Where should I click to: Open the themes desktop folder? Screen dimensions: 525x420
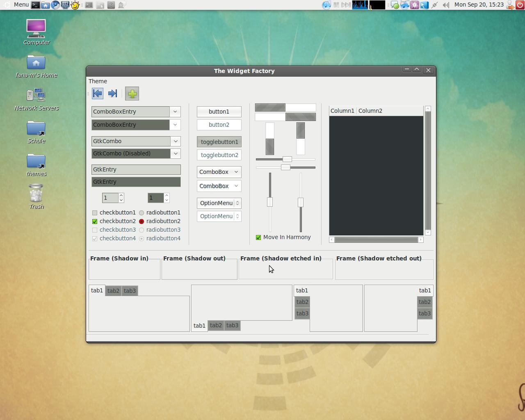pos(37,165)
